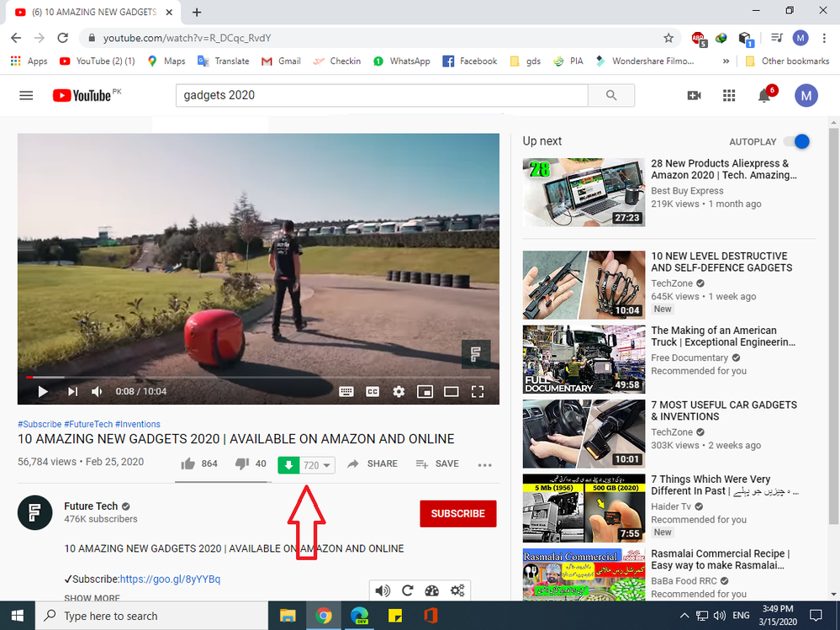Open the YouTube apps grid icon

728,95
